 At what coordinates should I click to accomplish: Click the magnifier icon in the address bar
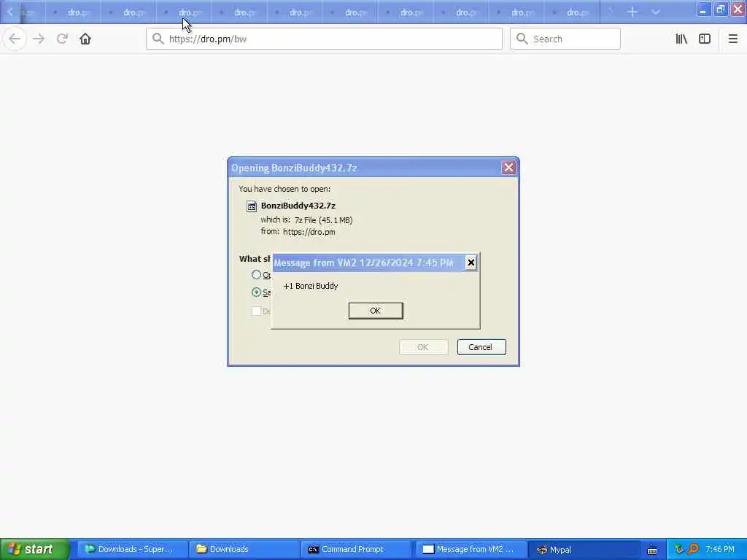(x=158, y=39)
